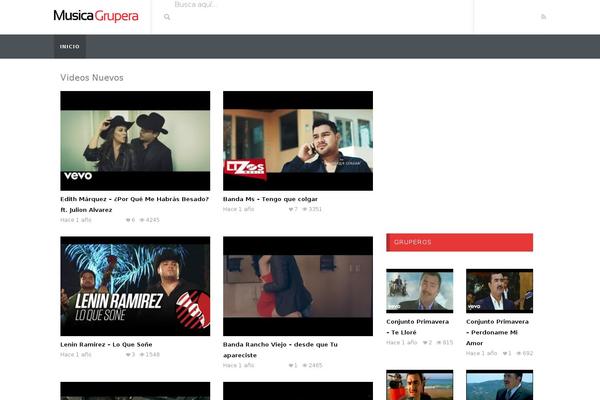Click title 'Lenin Ramirez - Lo Que Soñe'
Image resolution: width=600 pixels, height=400 pixels.
click(106, 344)
